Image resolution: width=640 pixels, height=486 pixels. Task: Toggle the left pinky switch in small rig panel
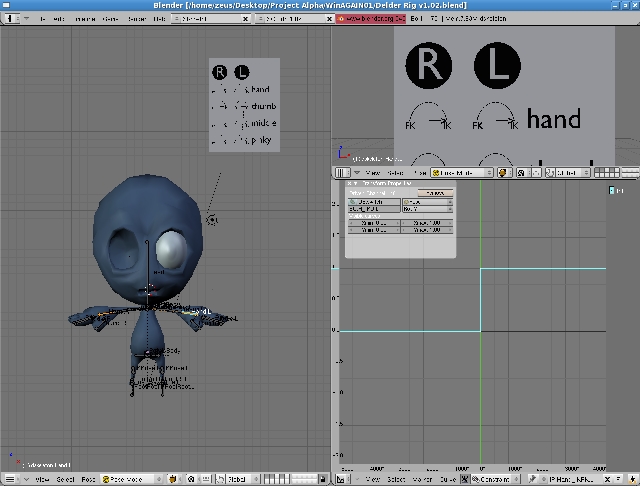point(242,140)
